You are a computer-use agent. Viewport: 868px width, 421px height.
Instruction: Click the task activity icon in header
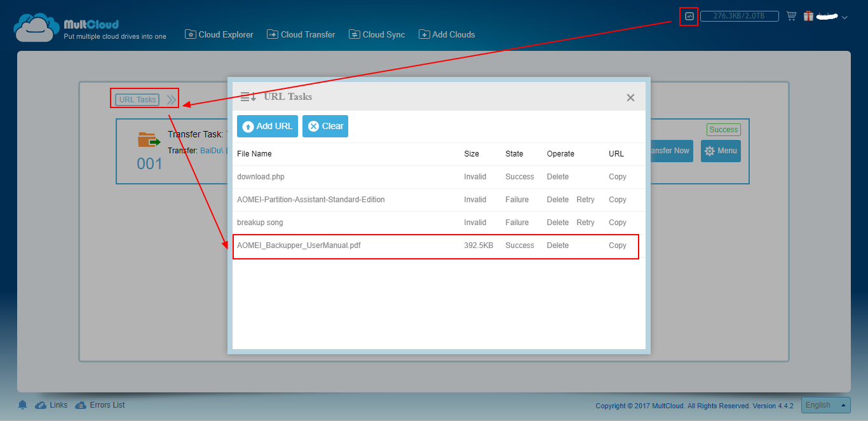[x=689, y=17]
